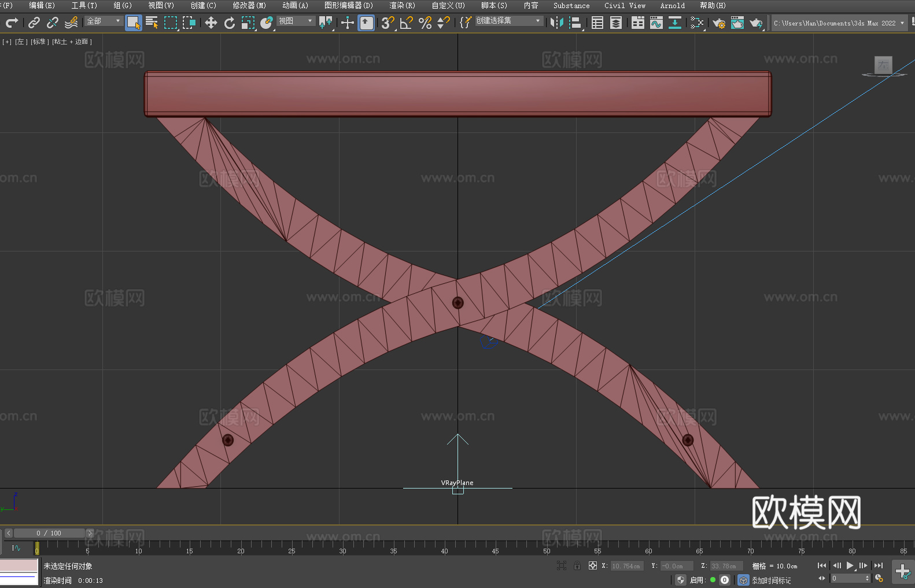Click time slider previous frame arrow
This screenshot has width=915, height=588.
pyautogui.click(x=9, y=533)
